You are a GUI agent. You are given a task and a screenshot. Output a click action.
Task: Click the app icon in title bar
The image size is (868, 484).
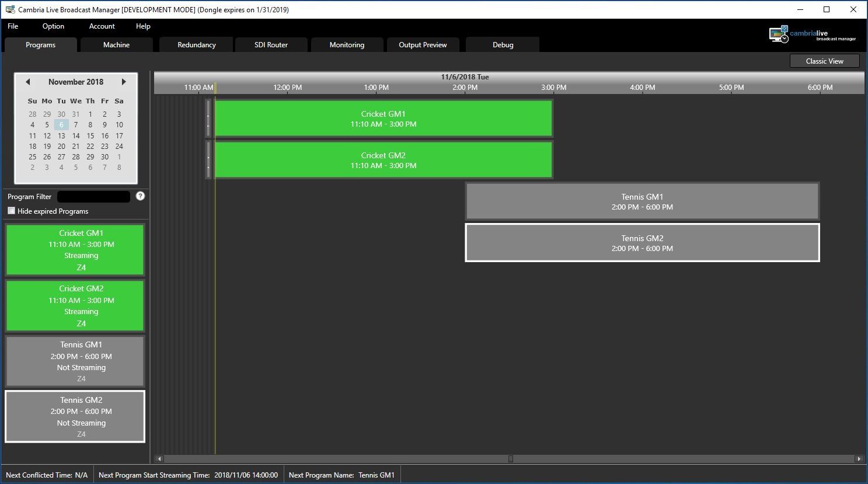coord(10,9)
